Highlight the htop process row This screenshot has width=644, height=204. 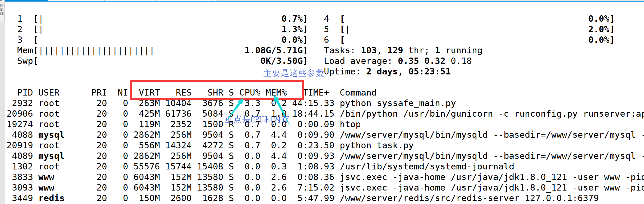[350, 124]
